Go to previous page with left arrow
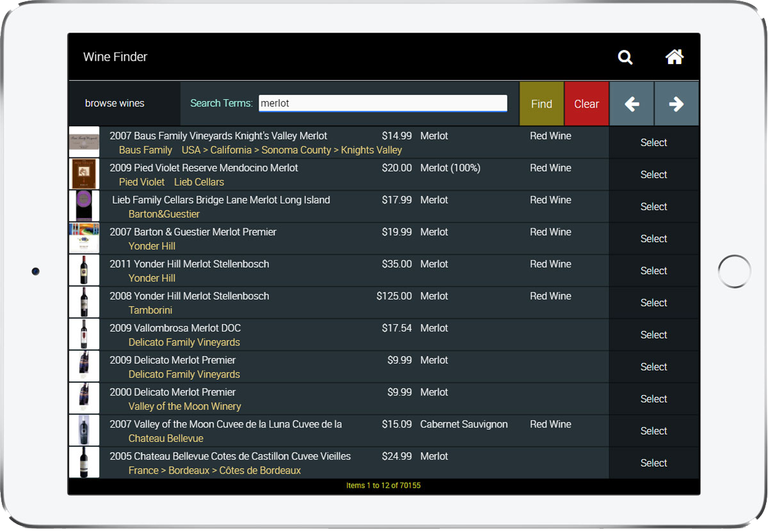This screenshot has height=532, width=768. click(632, 104)
